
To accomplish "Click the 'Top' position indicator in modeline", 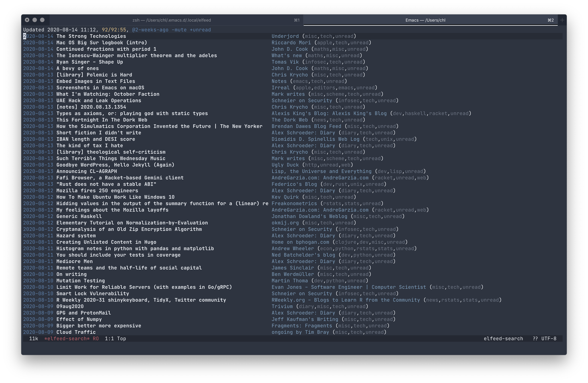I will (121, 339).
